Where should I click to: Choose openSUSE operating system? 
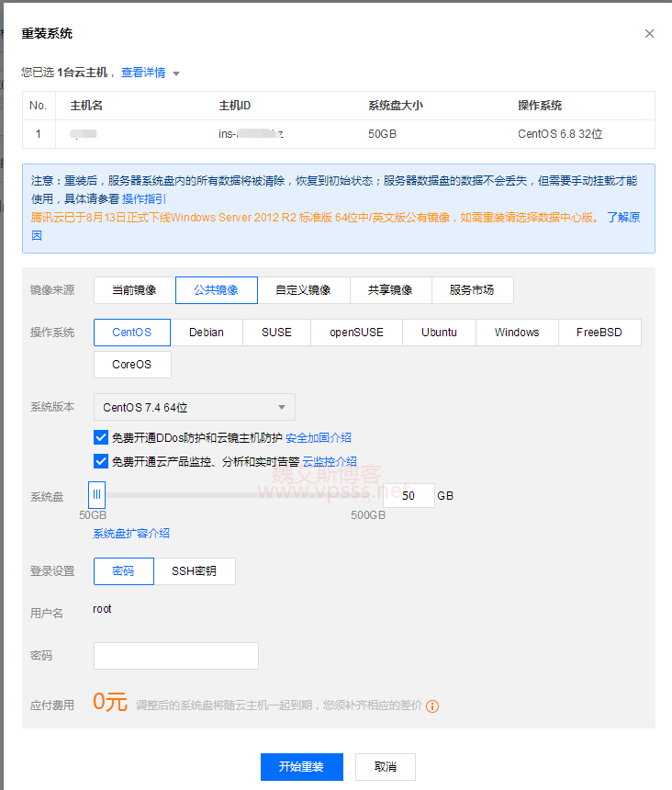[356, 333]
